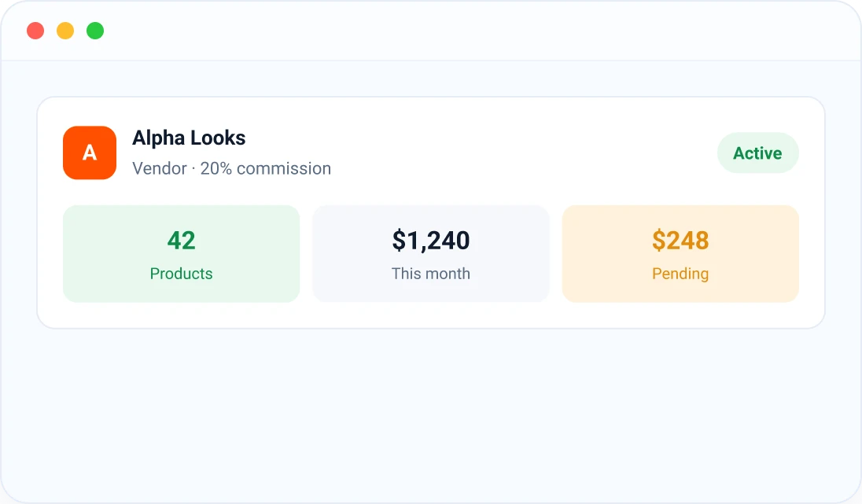This screenshot has width=862, height=504.
Task: Select the "$1,240" amount text
Action: click(x=431, y=241)
